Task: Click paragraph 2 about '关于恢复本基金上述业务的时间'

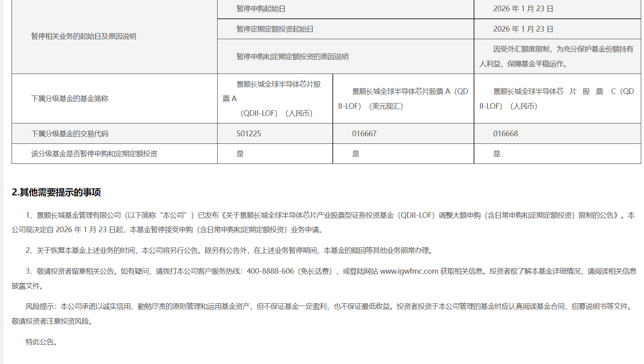Action: pyautogui.click(x=230, y=251)
